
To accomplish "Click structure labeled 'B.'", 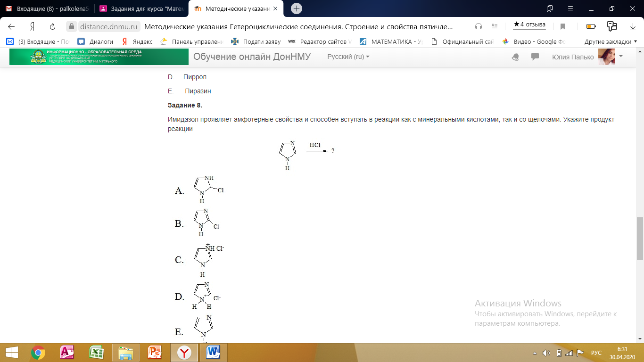I will [x=206, y=222].
